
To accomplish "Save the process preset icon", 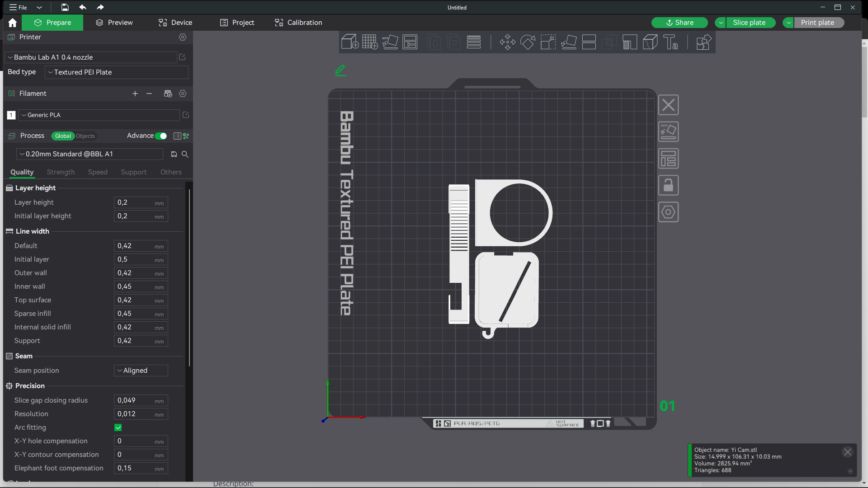I will (174, 154).
